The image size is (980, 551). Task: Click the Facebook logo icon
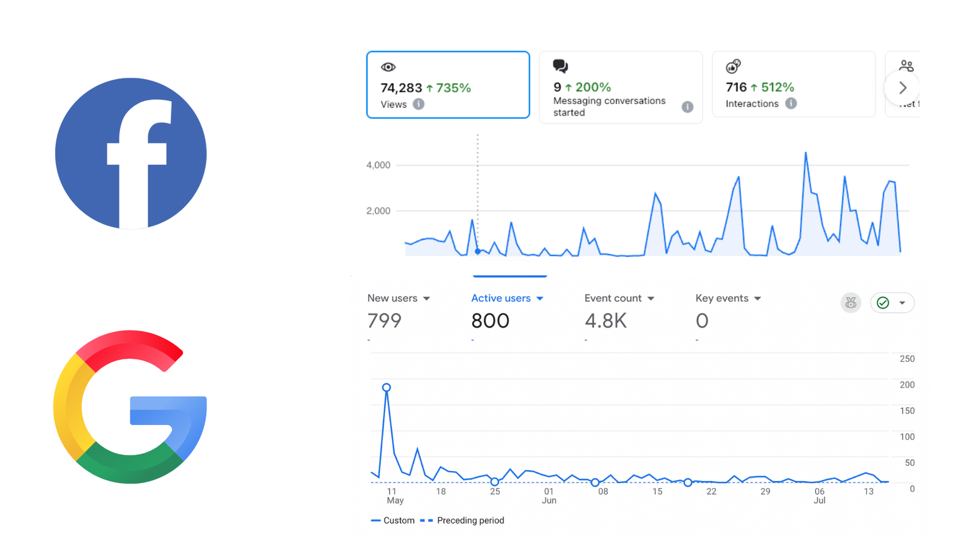130,153
